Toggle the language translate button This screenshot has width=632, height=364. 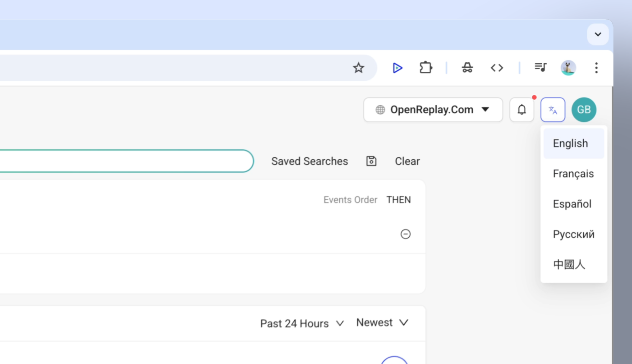pos(553,110)
